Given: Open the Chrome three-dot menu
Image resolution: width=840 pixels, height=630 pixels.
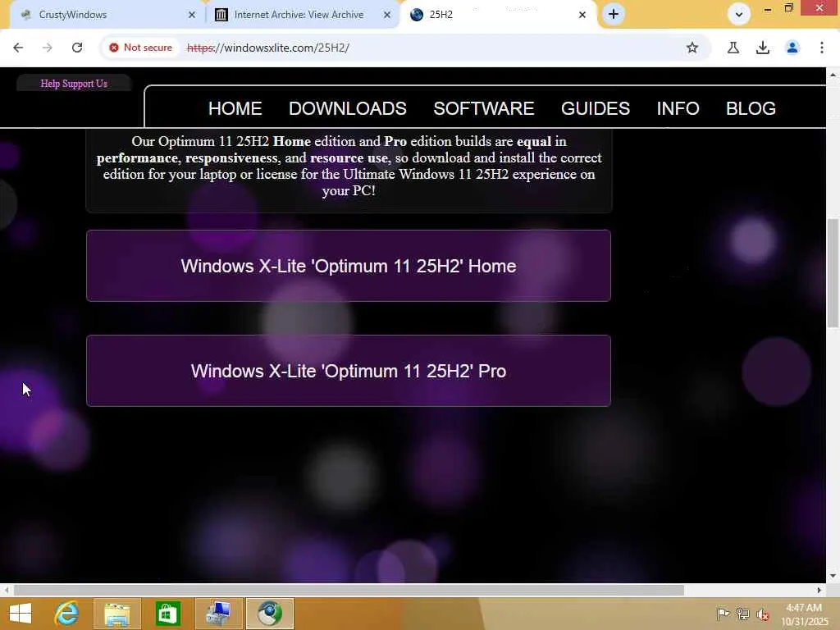Looking at the screenshot, I should [822, 48].
